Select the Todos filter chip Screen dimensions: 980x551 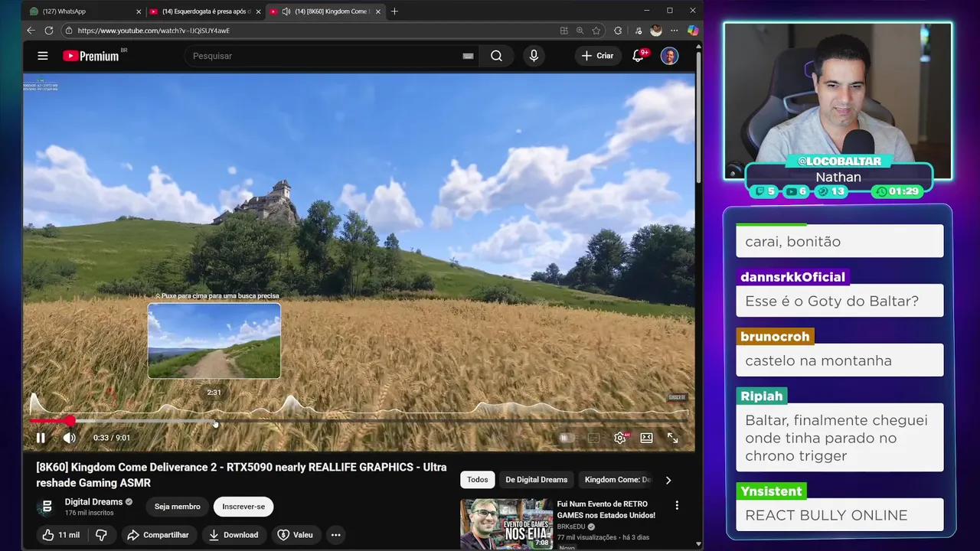(478, 480)
